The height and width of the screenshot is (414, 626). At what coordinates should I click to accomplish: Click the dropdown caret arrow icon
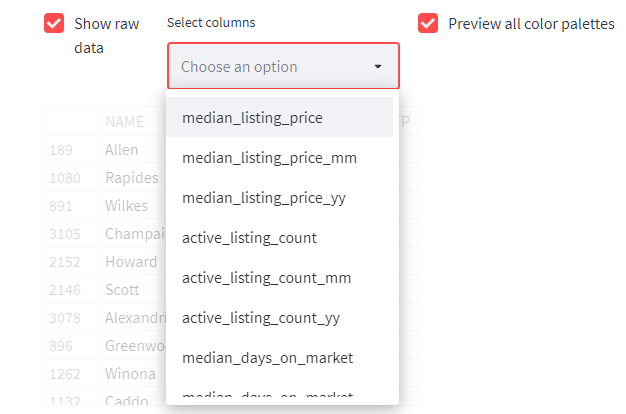click(378, 67)
